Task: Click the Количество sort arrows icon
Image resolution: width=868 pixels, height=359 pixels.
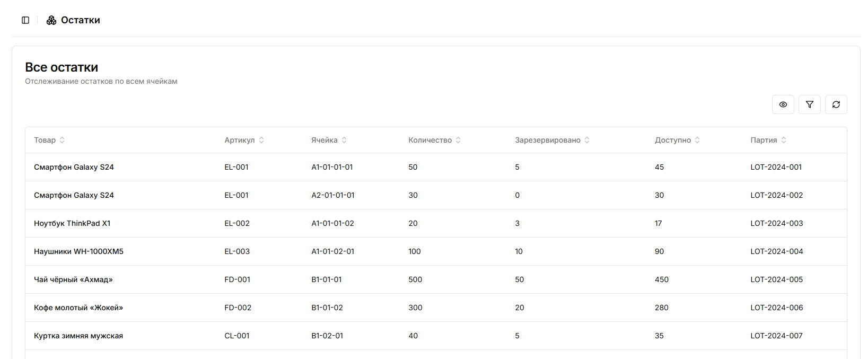Action: (x=458, y=140)
